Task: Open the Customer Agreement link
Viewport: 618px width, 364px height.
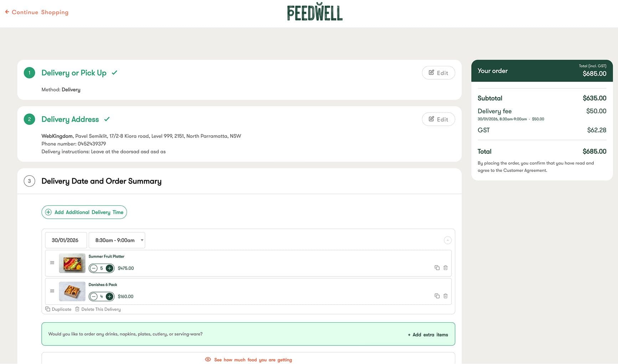Action: point(525,170)
